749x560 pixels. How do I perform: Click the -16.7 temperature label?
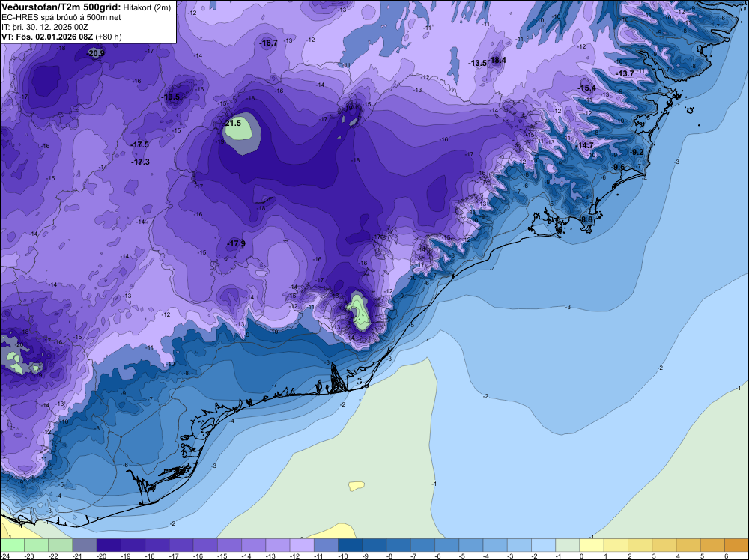coord(268,43)
